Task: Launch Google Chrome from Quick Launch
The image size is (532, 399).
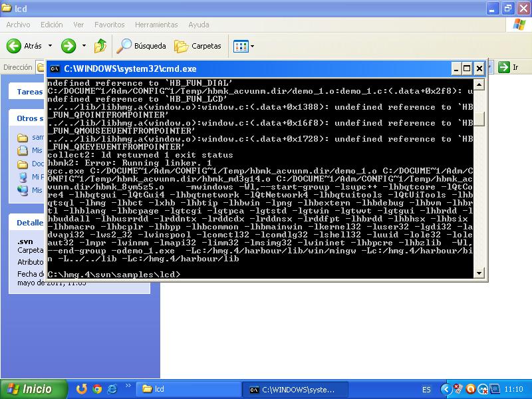Action: click(x=97, y=389)
